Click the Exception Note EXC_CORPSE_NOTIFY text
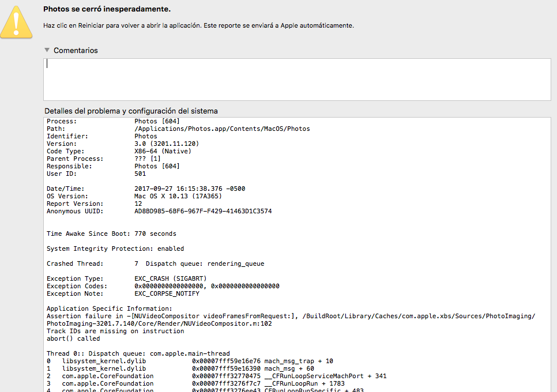The image size is (557, 392). click(x=167, y=293)
